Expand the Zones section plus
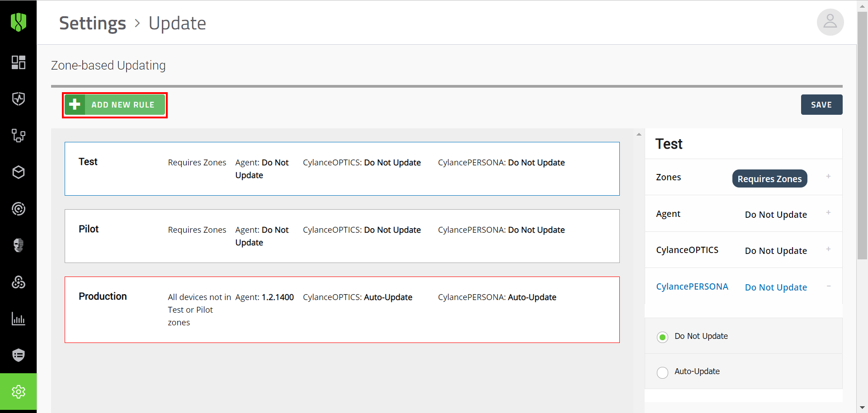 pyautogui.click(x=828, y=176)
